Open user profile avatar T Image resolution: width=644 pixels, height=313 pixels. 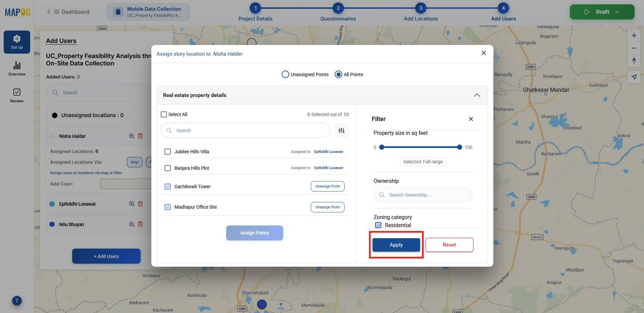17,301
